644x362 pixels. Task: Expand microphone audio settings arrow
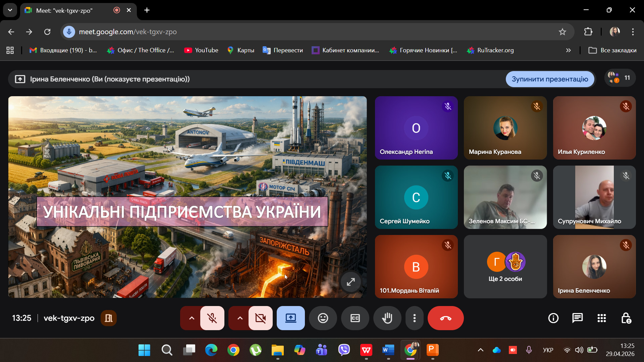pos(192,318)
